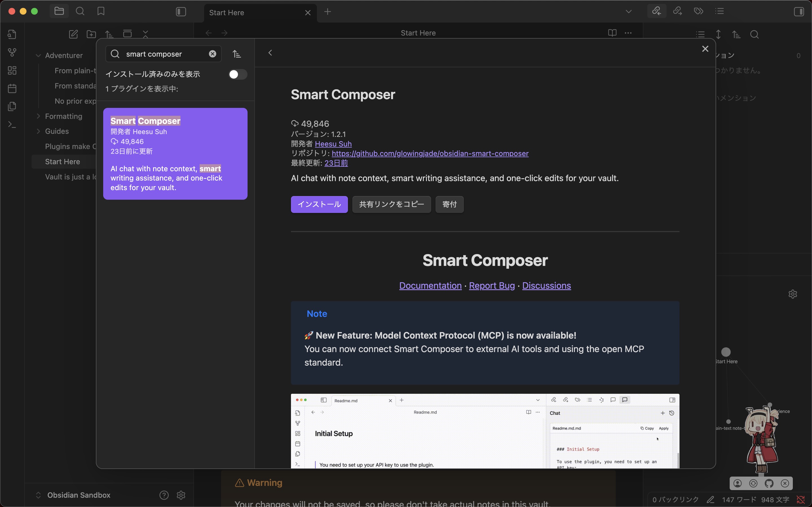Create new note with pencil icon
The width and height of the screenshot is (812, 507).
click(x=73, y=34)
